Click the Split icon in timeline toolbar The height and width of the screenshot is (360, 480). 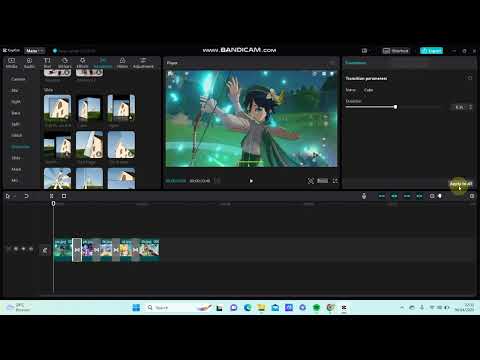[52, 196]
